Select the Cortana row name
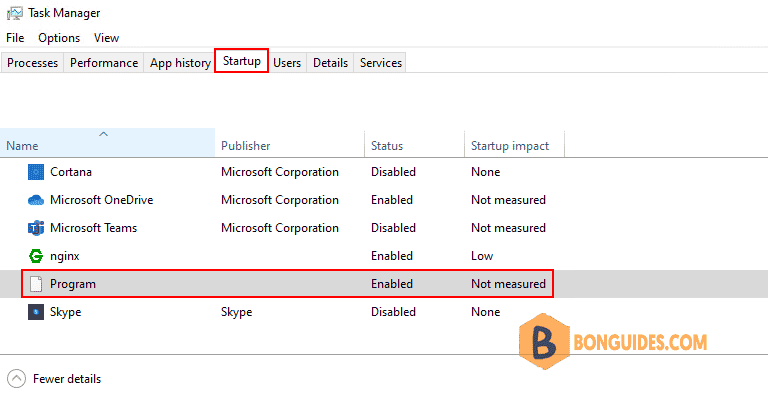The image size is (768, 407). 71,172
